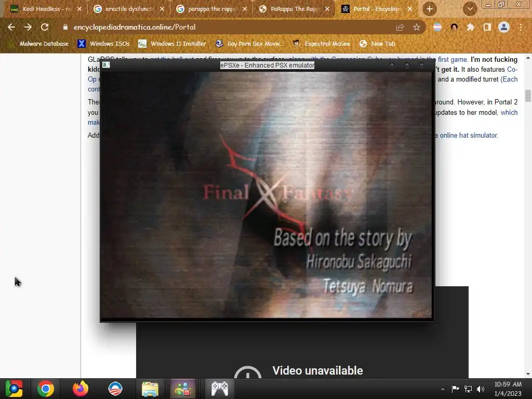Screen dimensions: 532x399
Task: Open the Obama logo app on the taskbar
Action: 115,389
